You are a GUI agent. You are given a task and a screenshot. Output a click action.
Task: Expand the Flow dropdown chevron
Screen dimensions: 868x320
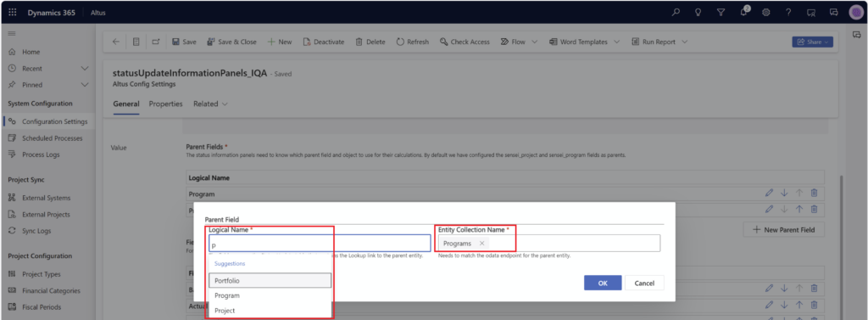point(535,42)
